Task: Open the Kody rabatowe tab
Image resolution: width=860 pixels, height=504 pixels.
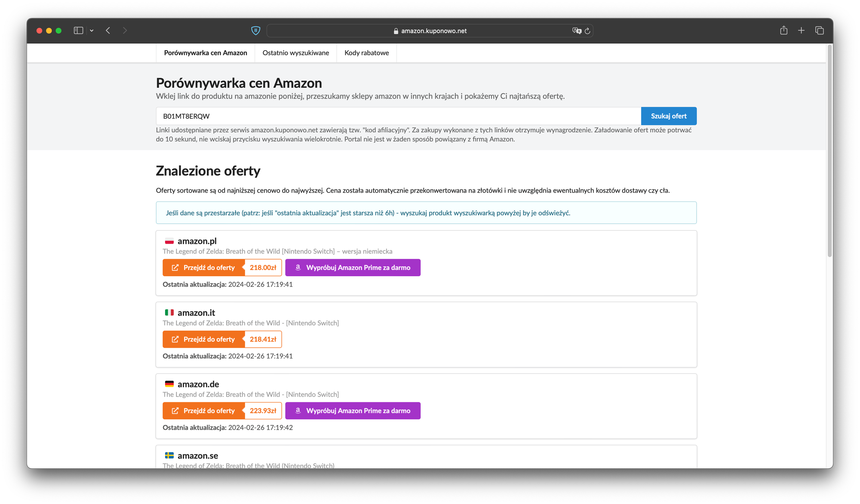Action: coord(366,53)
